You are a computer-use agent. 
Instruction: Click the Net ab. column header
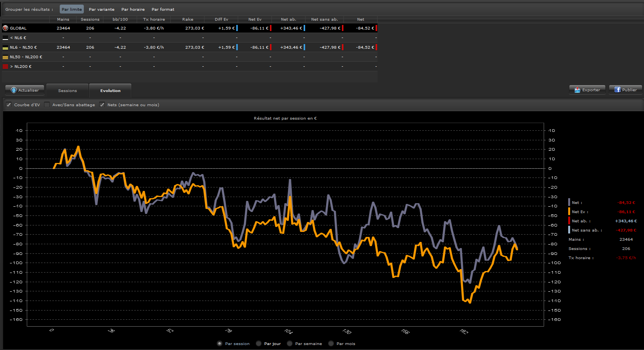point(288,19)
